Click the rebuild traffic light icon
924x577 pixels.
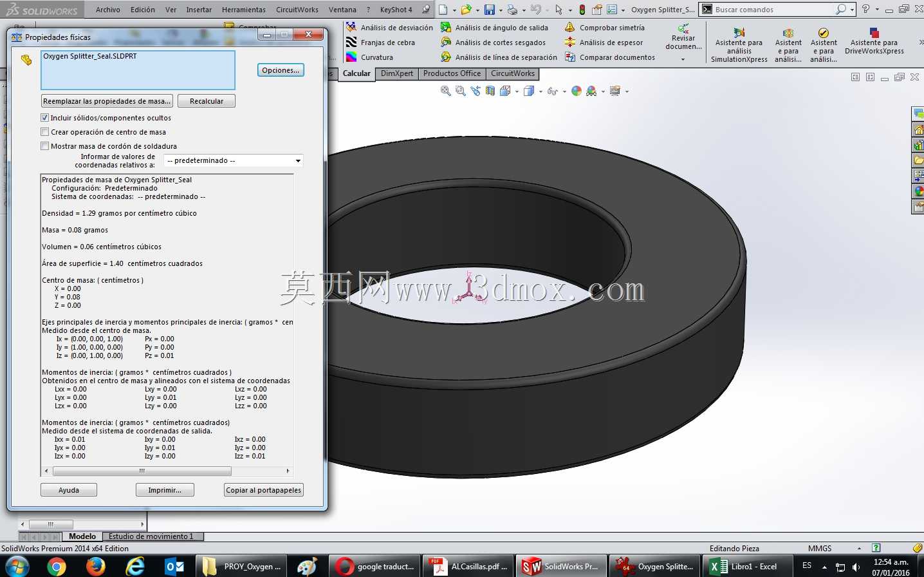[582, 10]
